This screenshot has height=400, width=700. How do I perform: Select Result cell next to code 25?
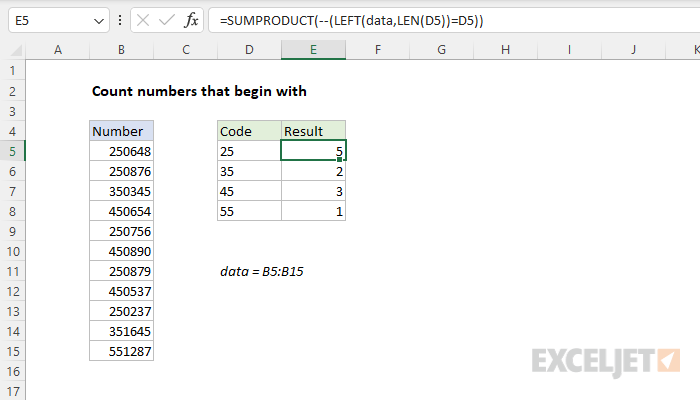pyautogui.click(x=313, y=151)
